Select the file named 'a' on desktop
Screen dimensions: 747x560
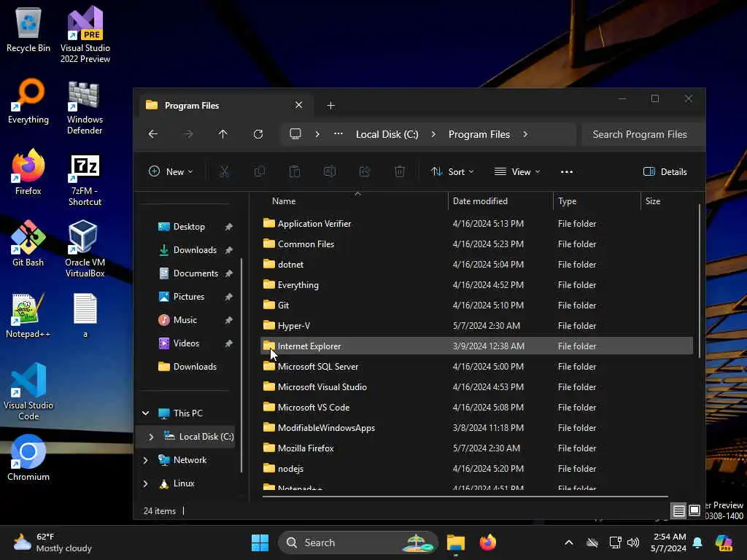click(x=85, y=315)
